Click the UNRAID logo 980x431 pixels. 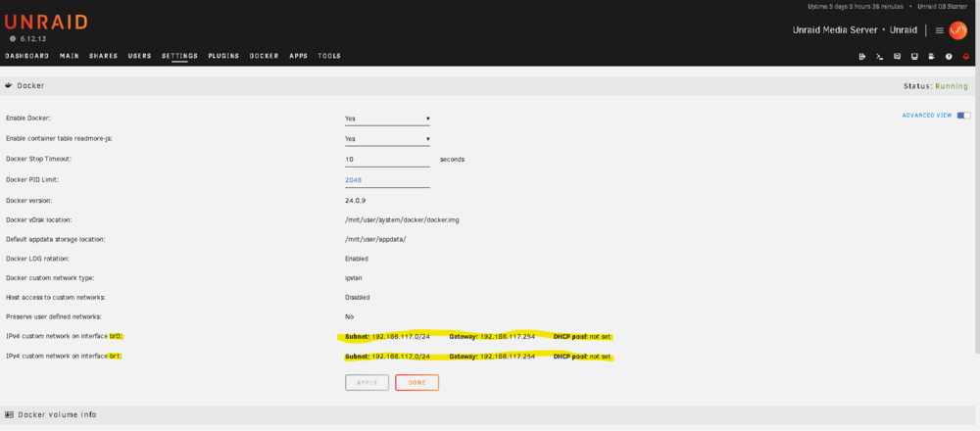[x=46, y=23]
